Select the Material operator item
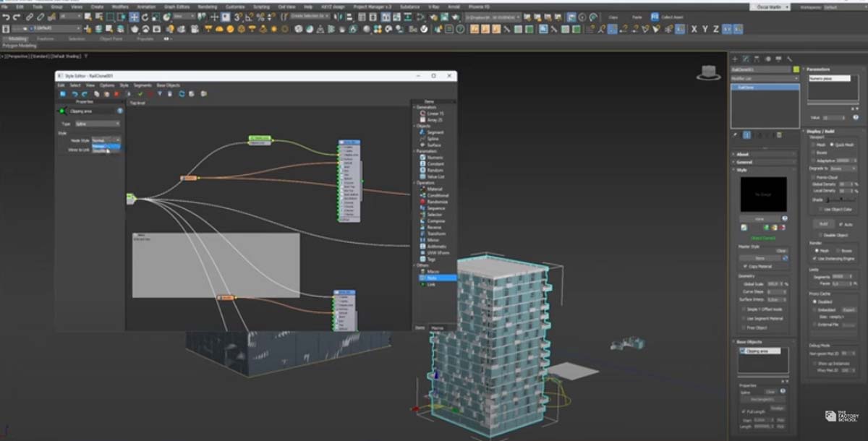Image resolution: width=868 pixels, height=441 pixels. click(433, 189)
